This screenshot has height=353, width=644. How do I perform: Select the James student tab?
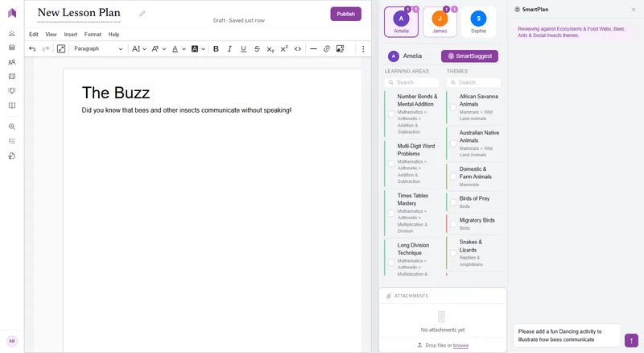click(440, 22)
